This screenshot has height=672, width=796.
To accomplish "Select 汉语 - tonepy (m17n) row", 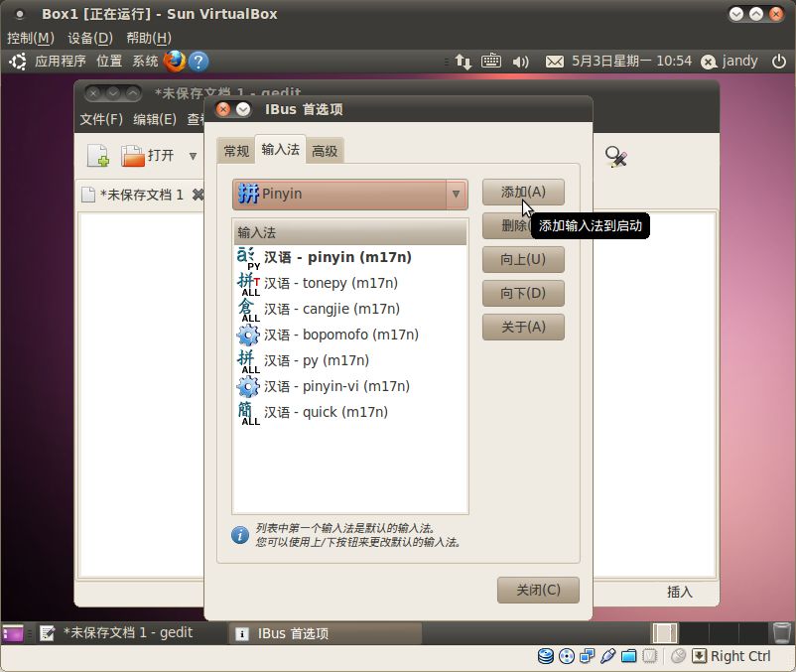I will 350,283.
